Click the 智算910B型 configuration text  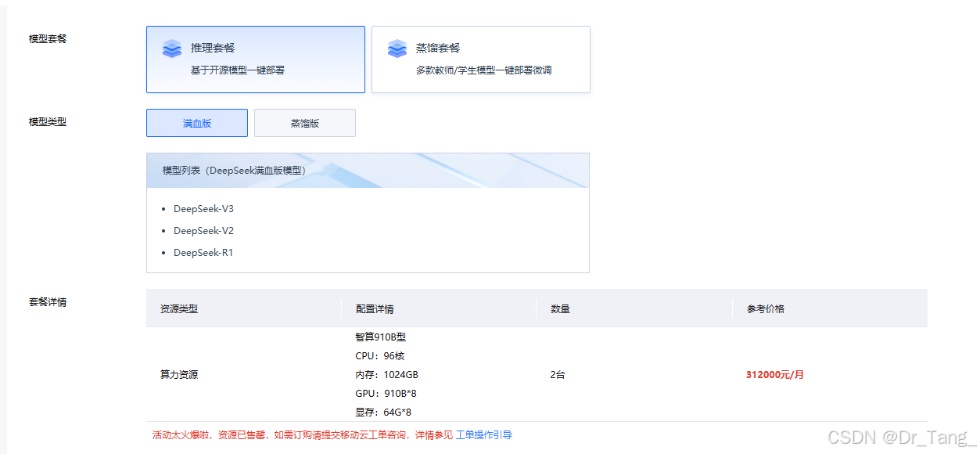point(381,337)
